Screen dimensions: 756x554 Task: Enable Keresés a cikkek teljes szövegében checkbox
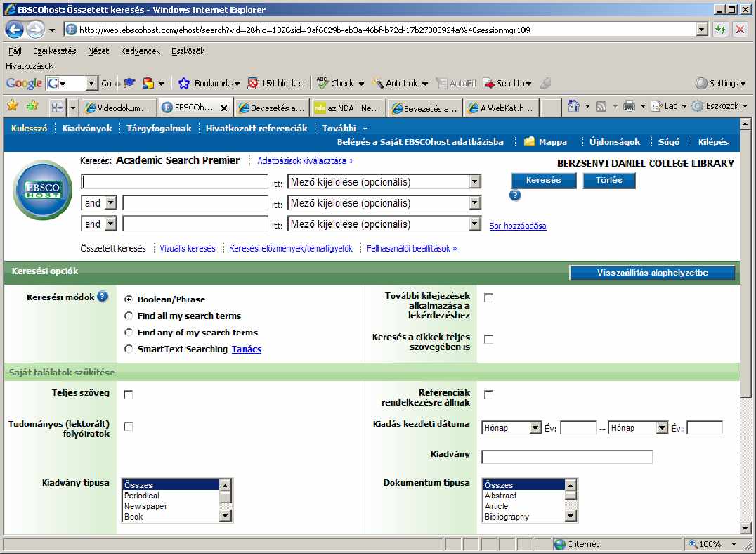488,340
